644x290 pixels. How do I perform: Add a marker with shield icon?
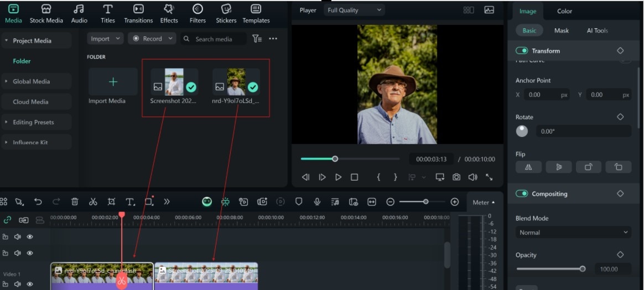coord(299,202)
